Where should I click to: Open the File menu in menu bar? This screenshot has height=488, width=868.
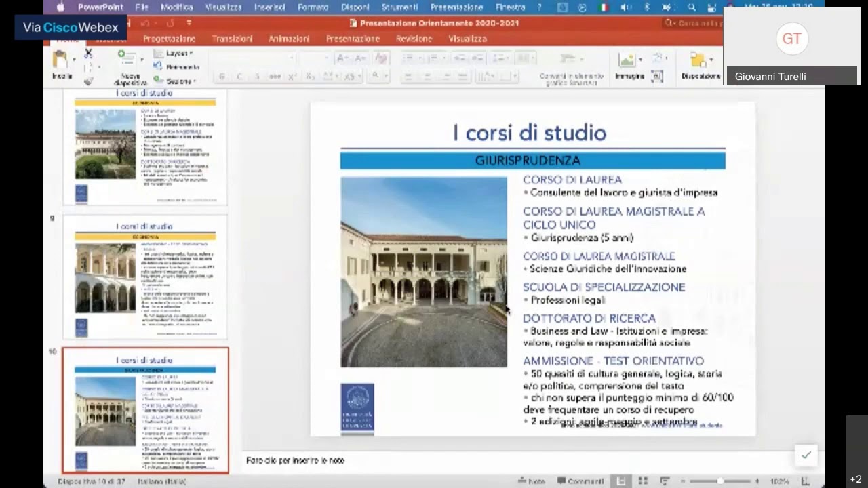(x=141, y=7)
